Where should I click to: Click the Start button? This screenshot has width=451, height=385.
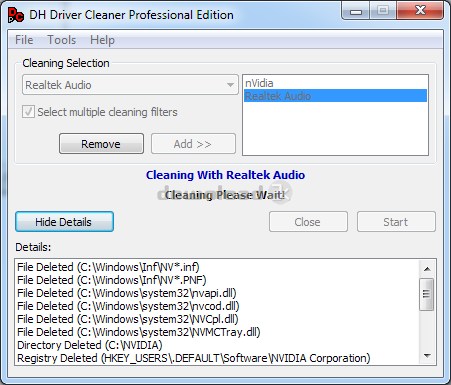[x=396, y=222]
